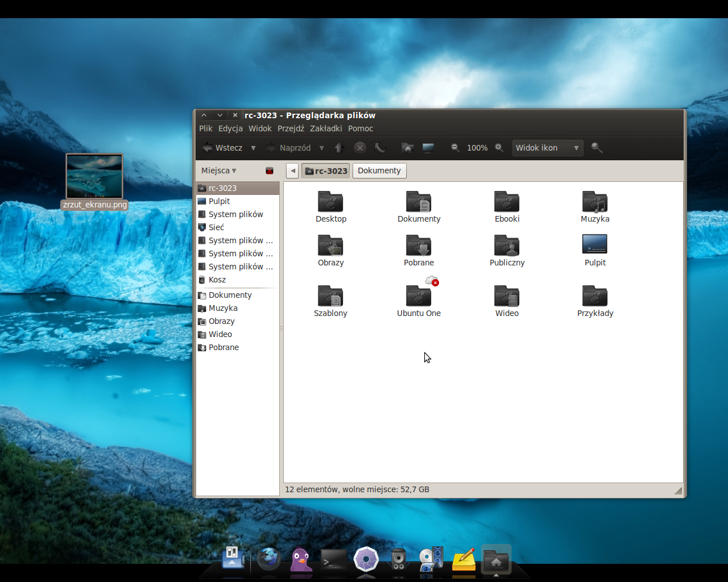The height and width of the screenshot is (582, 728).
Task: Zoom out with the minus magnifier
Action: coord(455,148)
